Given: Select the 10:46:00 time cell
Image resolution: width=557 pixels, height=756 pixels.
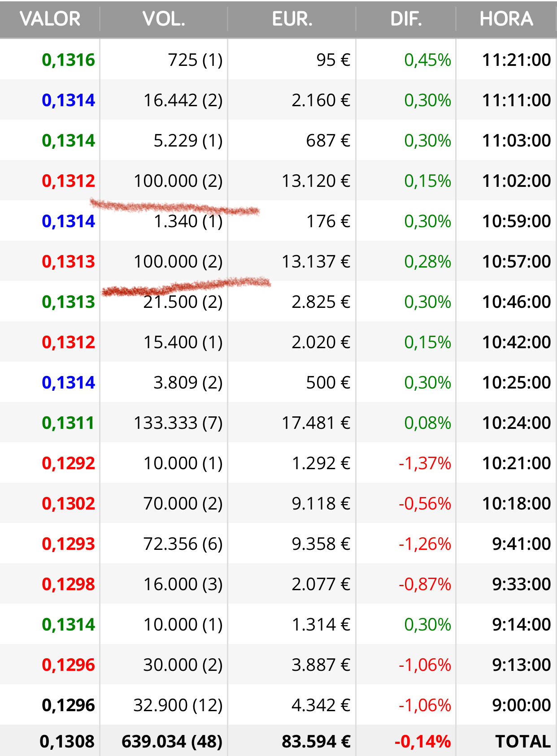Looking at the screenshot, I should (x=516, y=302).
